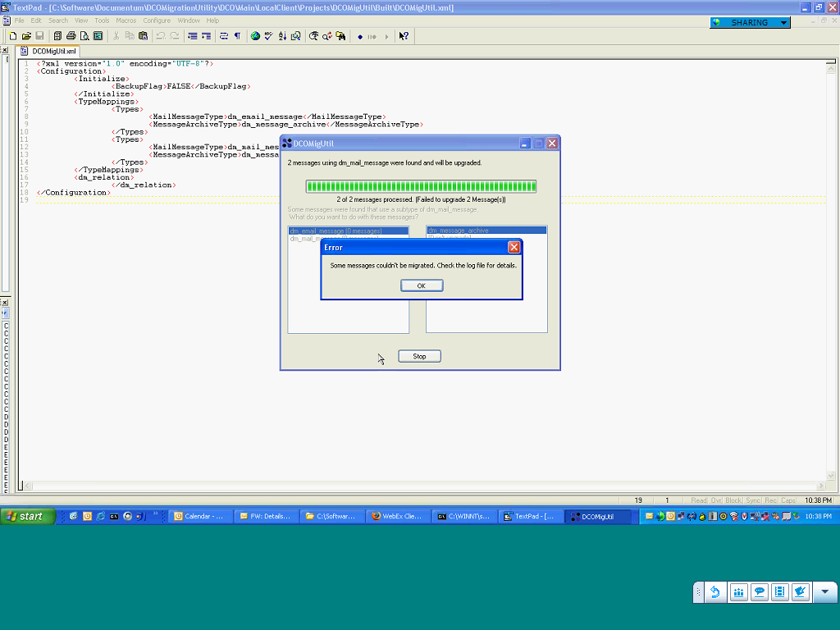Open the Configure menu
The height and width of the screenshot is (630, 840).
(157, 21)
